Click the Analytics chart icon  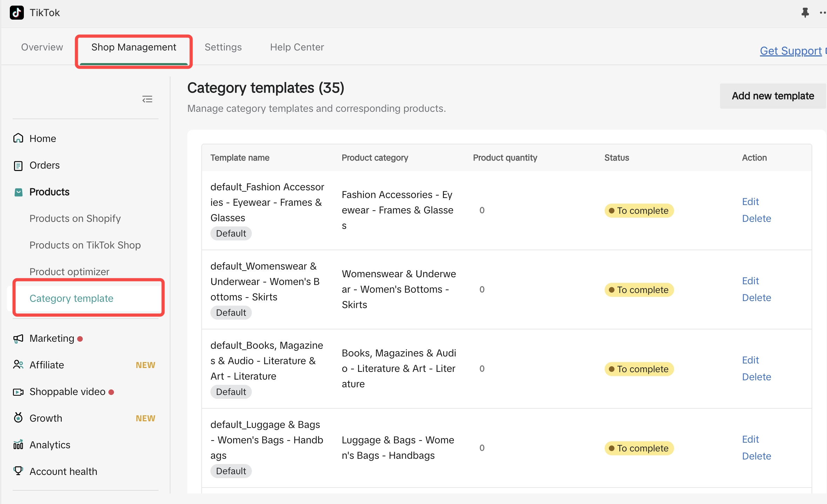[x=18, y=445]
